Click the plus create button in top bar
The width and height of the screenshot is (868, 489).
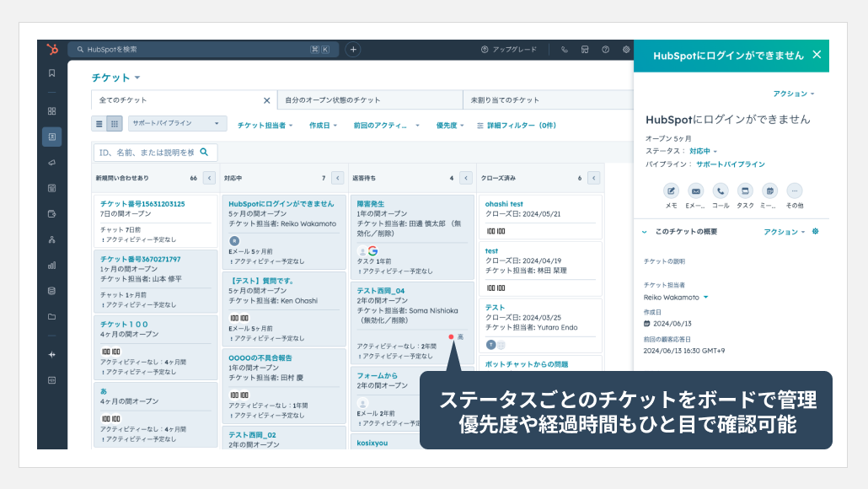tap(353, 49)
